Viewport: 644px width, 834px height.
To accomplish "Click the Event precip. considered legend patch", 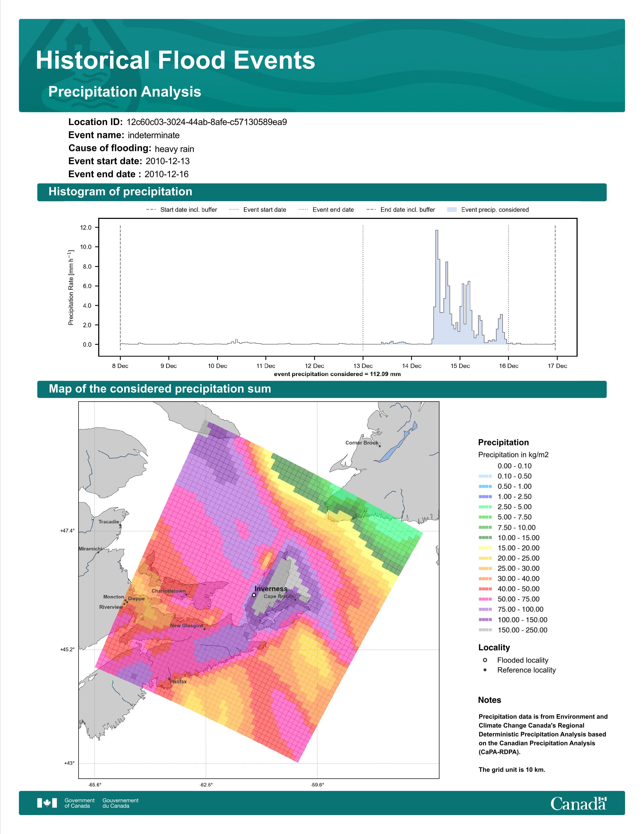I will click(452, 210).
